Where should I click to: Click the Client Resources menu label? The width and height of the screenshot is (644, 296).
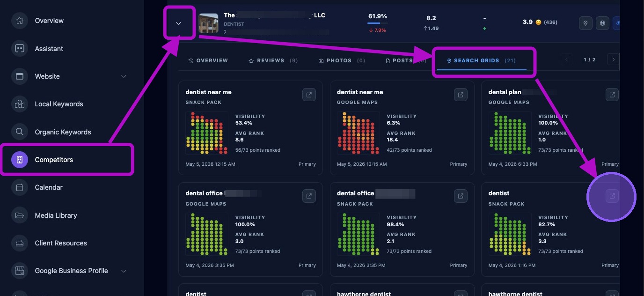[x=61, y=243]
